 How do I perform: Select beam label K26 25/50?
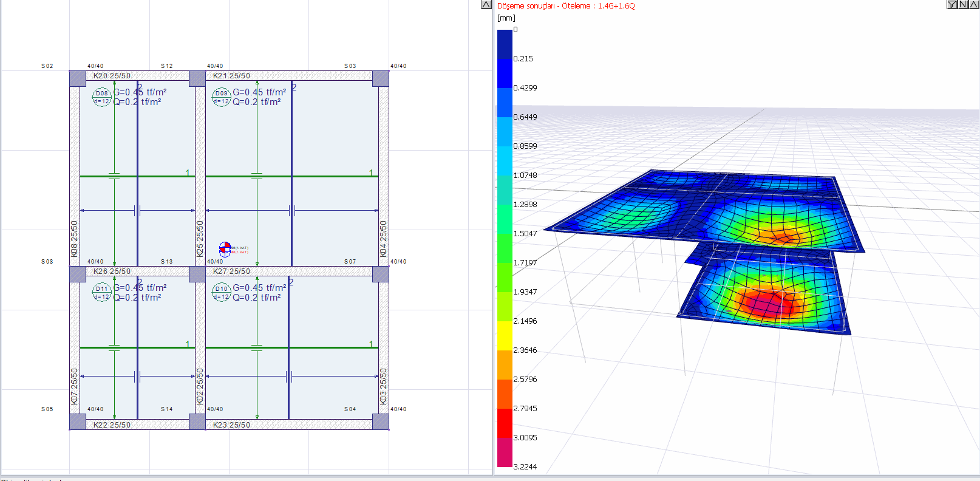pos(112,271)
